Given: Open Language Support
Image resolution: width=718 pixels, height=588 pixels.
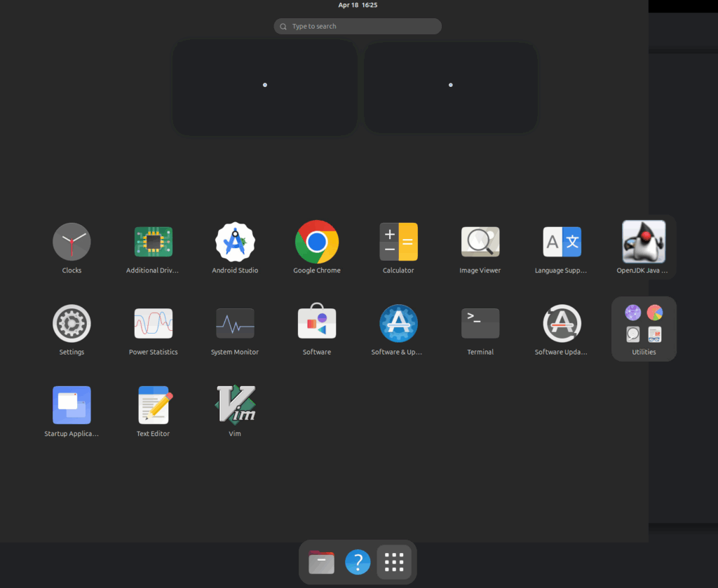Looking at the screenshot, I should point(562,242).
